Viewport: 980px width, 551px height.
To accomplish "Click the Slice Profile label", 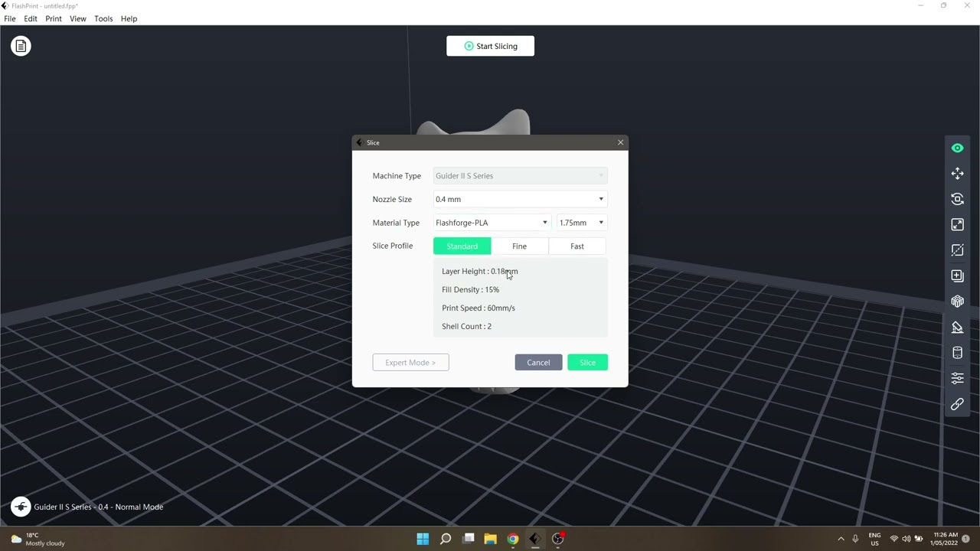I will coord(393,246).
